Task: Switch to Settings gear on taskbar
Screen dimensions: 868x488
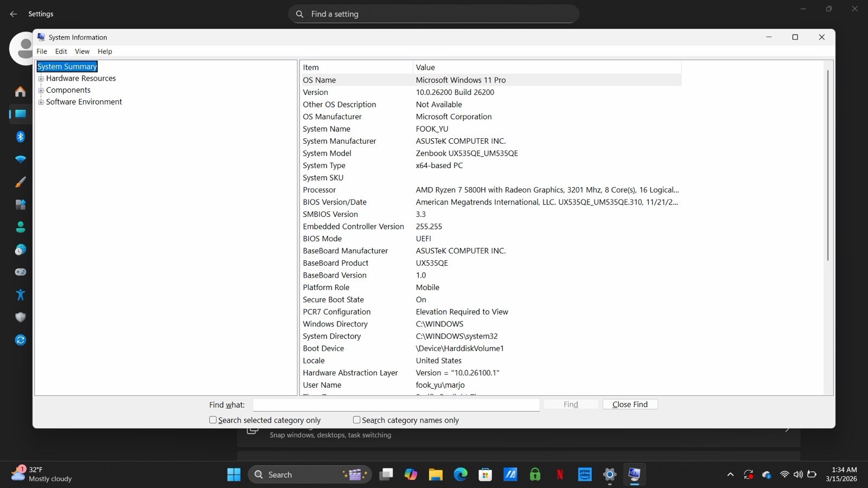Action: 610,474
